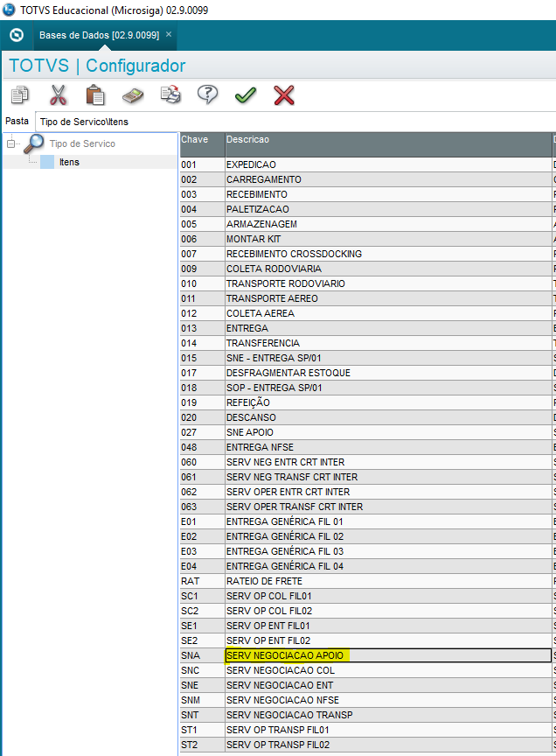Select row TRANSPORTE AEREO
The image size is (556, 756).
[x=366, y=298]
